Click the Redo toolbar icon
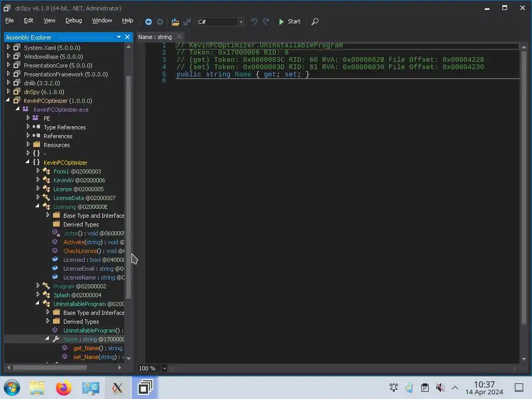The width and height of the screenshot is (532, 399). [x=267, y=22]
